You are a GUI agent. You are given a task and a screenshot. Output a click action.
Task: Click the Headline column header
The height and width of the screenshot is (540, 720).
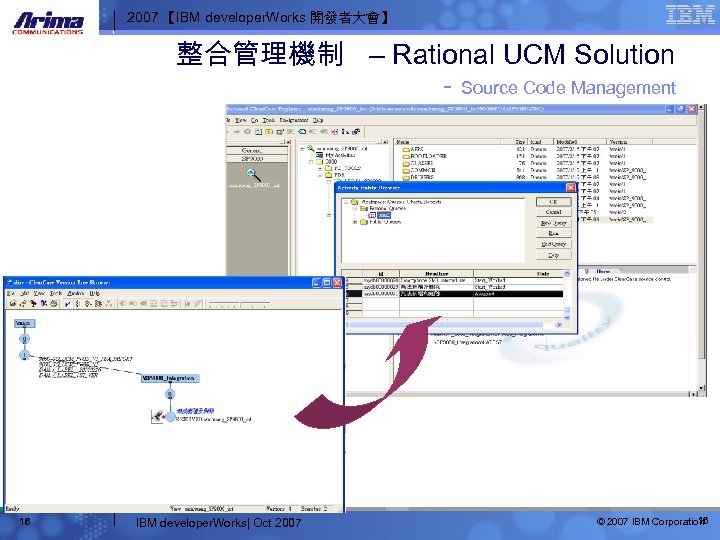coord(436,273)
